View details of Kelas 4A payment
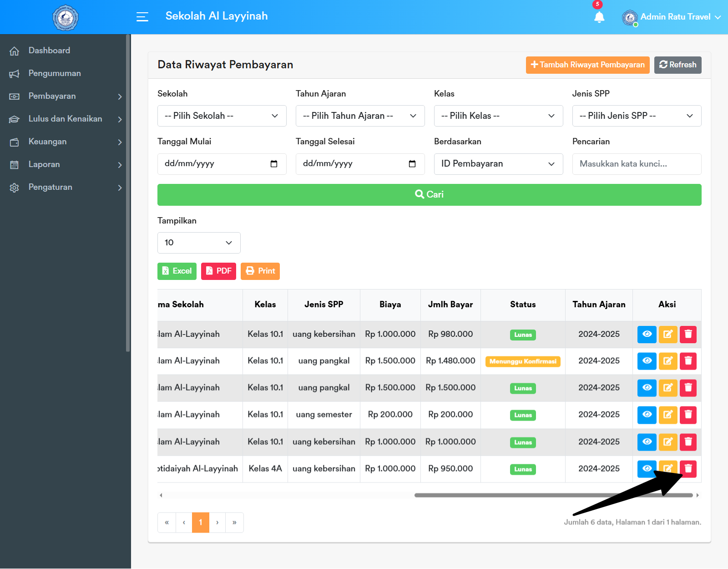Viewport: 728px width, 569px height. pos(647,468)
